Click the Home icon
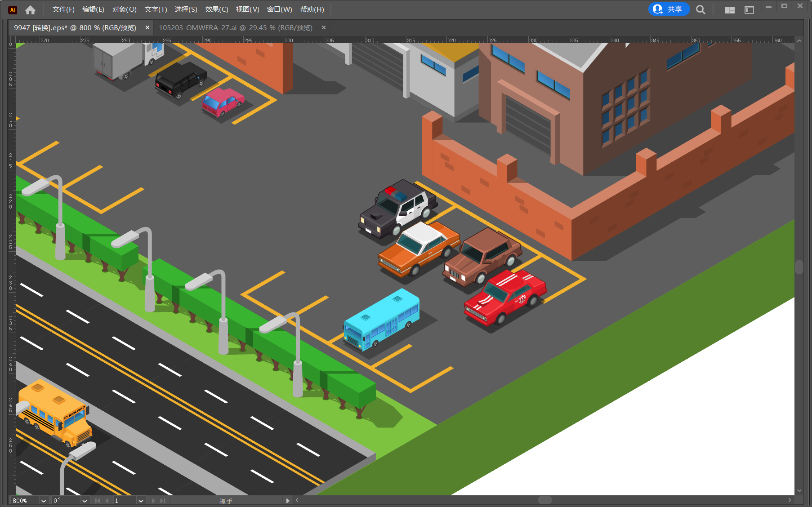Viewport: 812px width, 507px height. click(x=30, y=9)
